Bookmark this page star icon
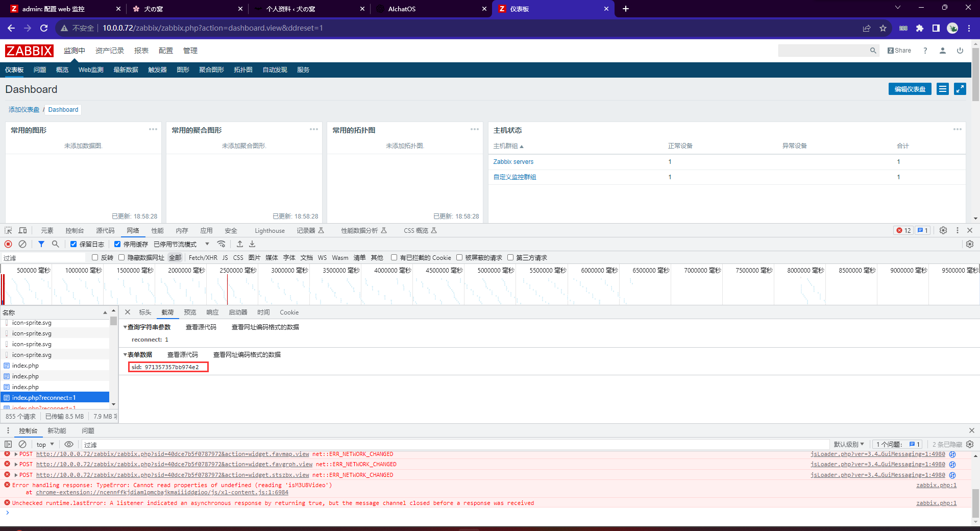 pyautogui.click(x=883, y=28)
